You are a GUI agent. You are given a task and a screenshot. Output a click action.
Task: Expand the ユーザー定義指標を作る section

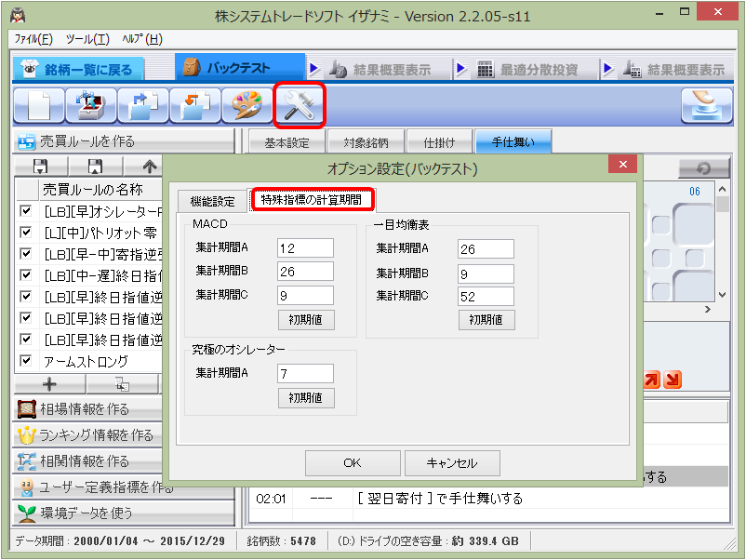pos(124,487)
